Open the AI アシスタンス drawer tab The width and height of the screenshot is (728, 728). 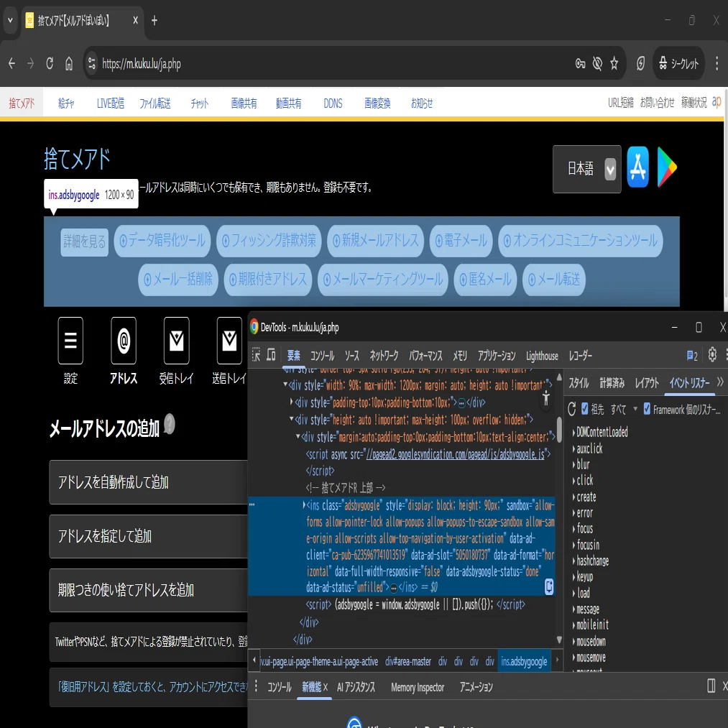pyautogui.click(x=356, y=687)
